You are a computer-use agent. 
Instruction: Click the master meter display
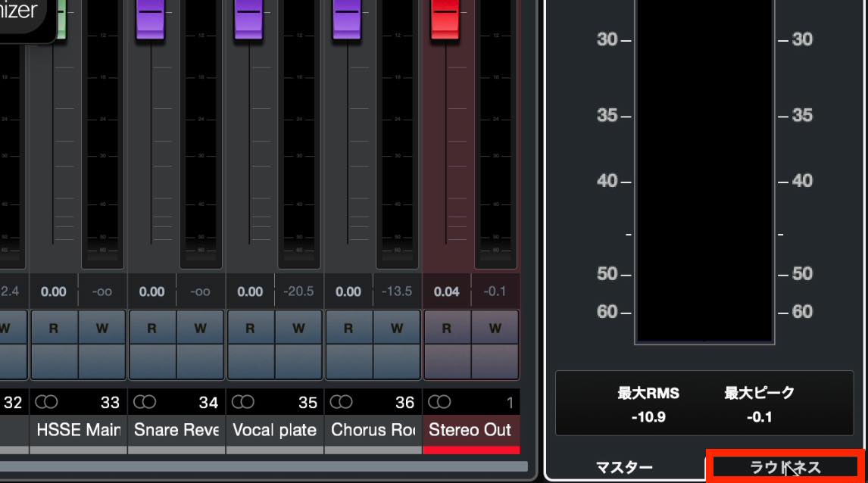pos(704,172)
